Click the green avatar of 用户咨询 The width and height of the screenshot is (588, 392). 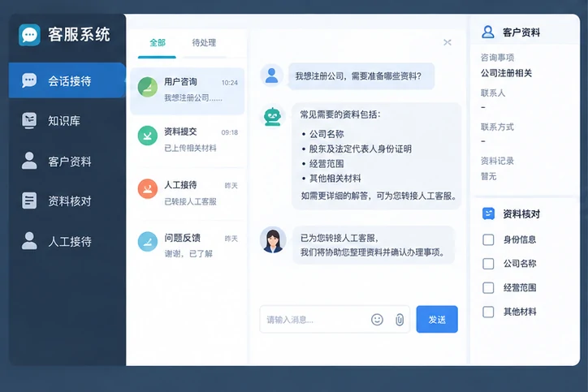tap(147, 87)
